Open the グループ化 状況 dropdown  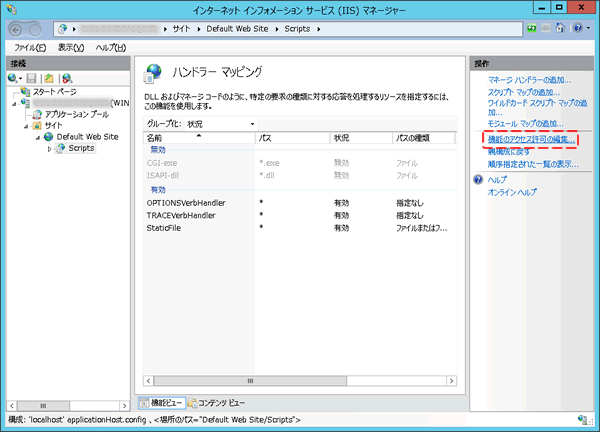221,124
